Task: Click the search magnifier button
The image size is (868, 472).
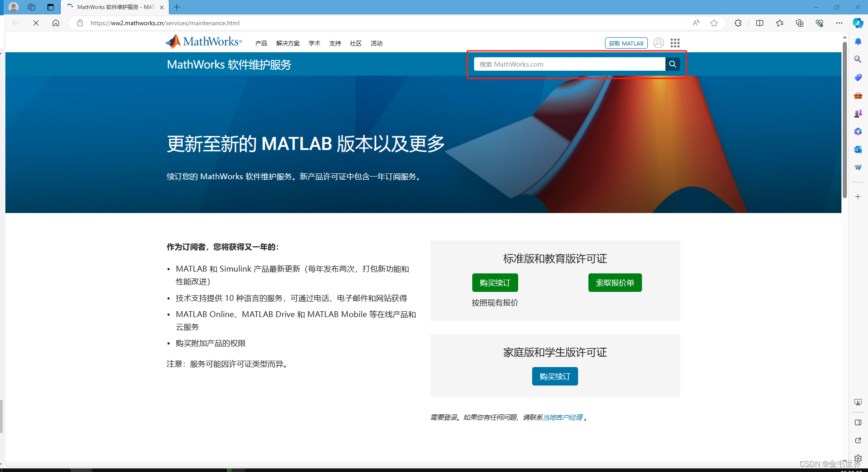Action: (x=672, y=64)
